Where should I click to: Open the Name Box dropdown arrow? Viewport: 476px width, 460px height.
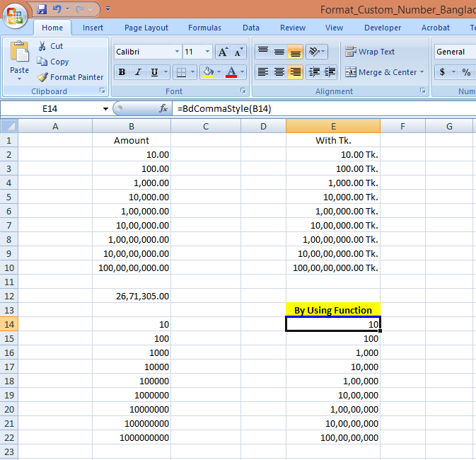coord(105,108)
